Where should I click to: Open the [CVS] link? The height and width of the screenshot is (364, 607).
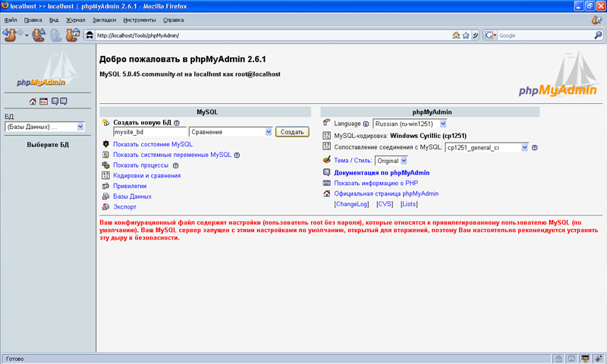385,204
